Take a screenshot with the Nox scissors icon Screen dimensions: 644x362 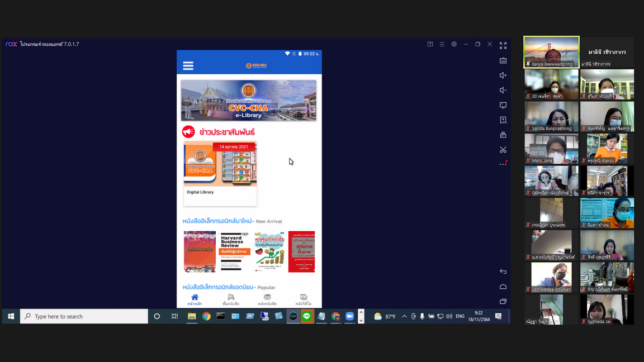click(x=503, y=150)
